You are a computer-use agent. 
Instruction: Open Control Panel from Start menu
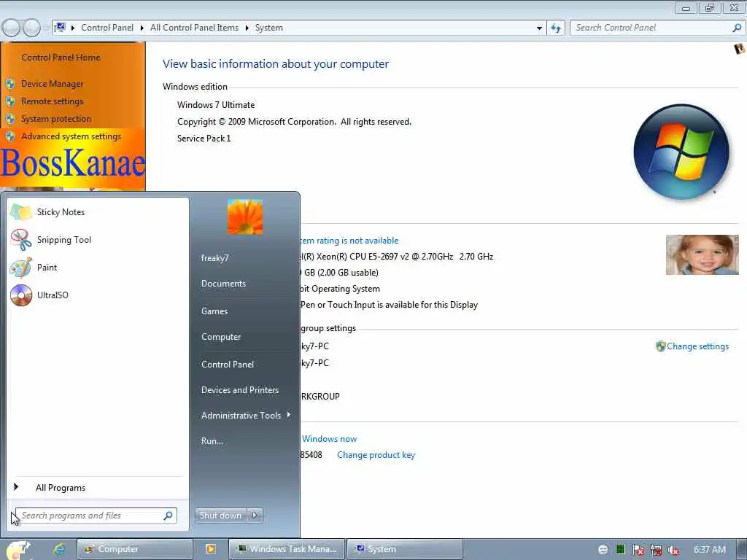point(228,365)
